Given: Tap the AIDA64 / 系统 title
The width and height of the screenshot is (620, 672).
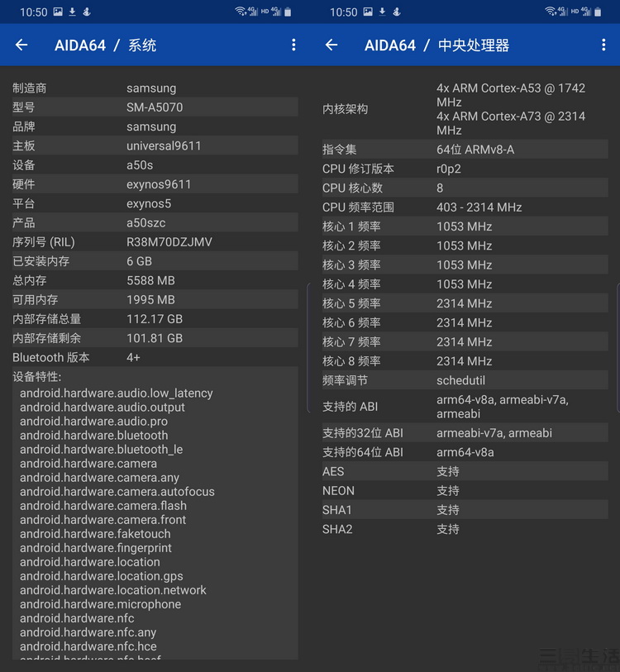Looking at the screenshot, I should click(106, 45).
